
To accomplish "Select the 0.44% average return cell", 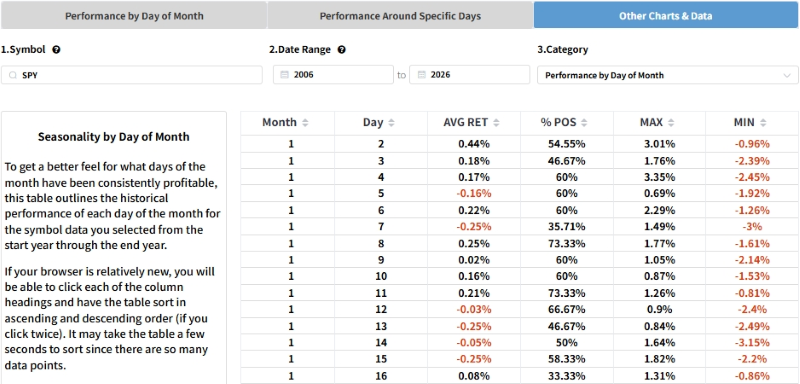I will pos(474,144).
